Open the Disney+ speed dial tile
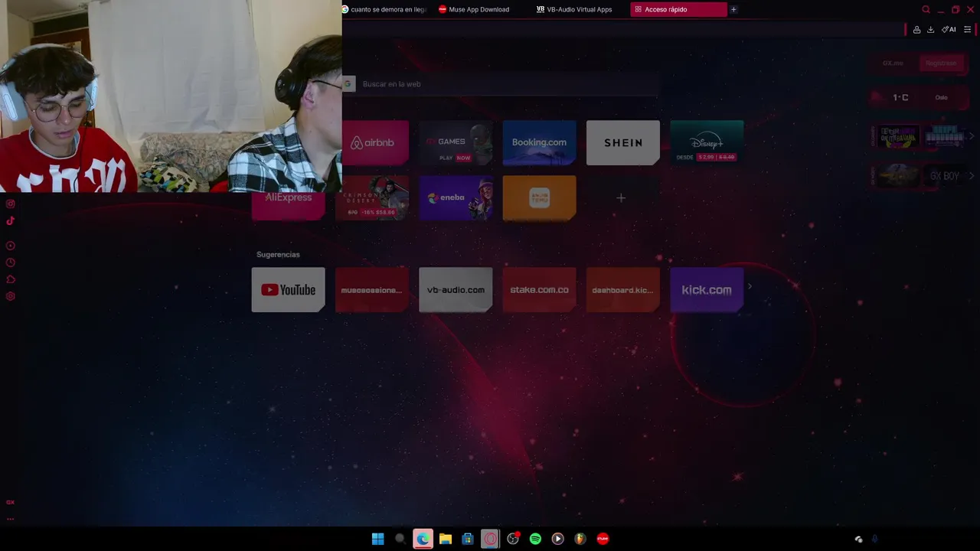The image size is (980, 551). (707, 142)
